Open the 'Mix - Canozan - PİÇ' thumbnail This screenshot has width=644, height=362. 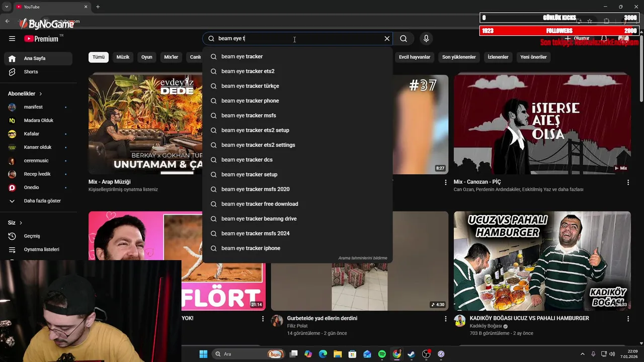pyautogui.click(x=542, y=125)
